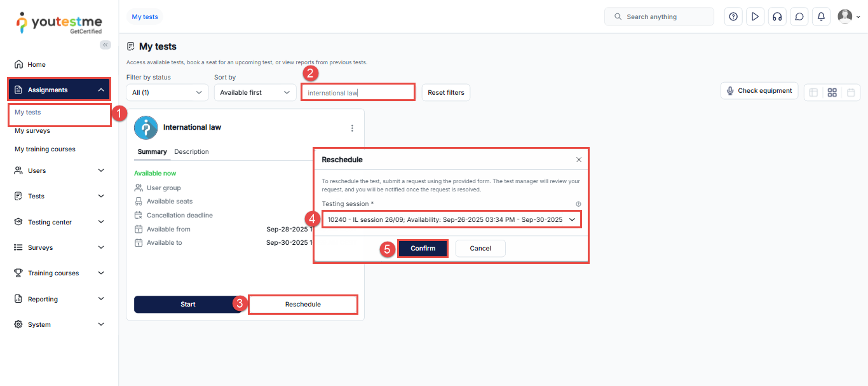Viewport: 868px width, 386px height.
Task: Open notifications bell icon
Action: pos(821,17)
